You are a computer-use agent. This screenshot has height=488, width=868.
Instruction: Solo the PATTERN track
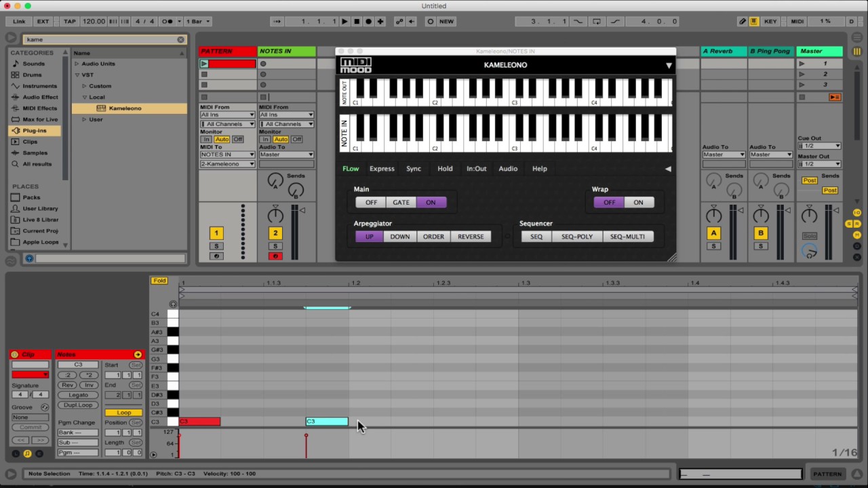click(216, 246)
